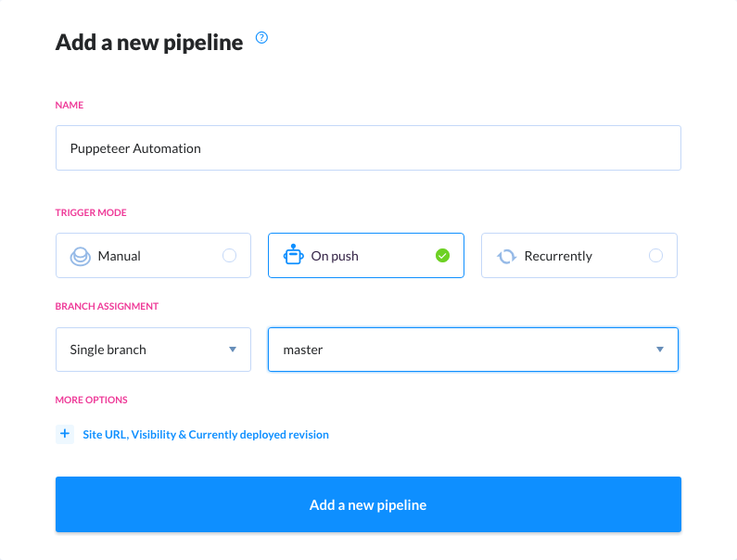Image resolution: width=737 pixels, height=560 pixels.
Task: Focus the pipeline Name input field
Action: [x=369, y=147]
